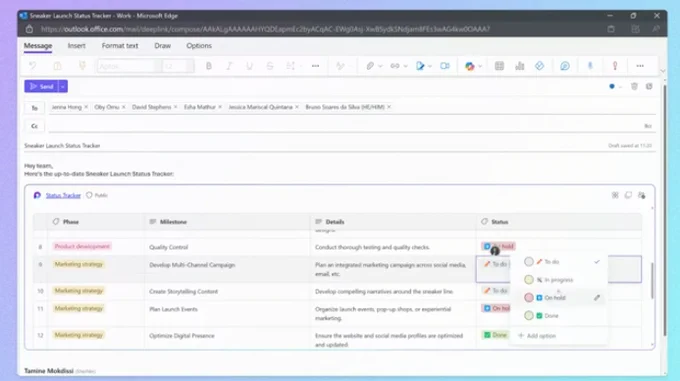This screenshot has height=381, width=680.
Task: Open the Status Tracker link
Action: 63,195
